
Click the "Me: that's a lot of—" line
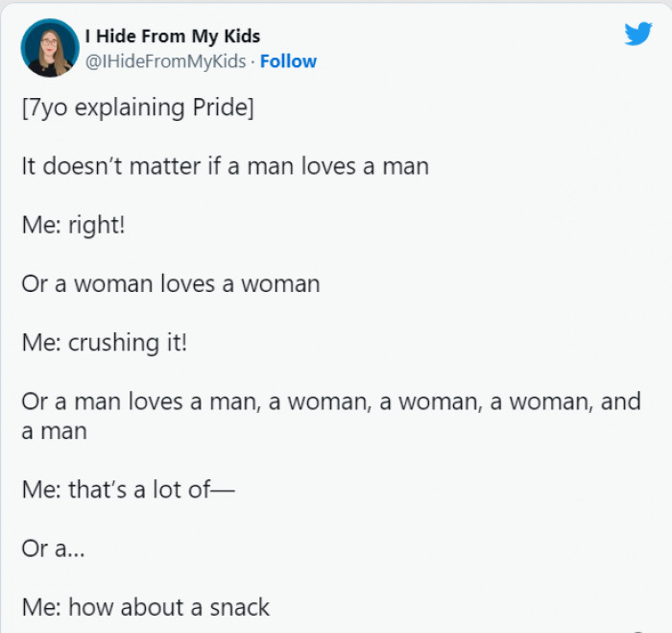[128, 490]
